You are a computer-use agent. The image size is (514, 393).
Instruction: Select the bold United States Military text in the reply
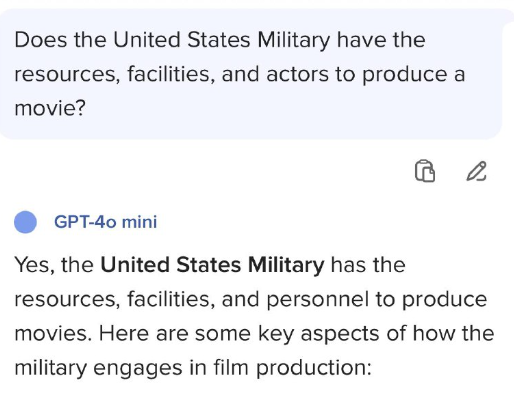(x=212, y=265)
